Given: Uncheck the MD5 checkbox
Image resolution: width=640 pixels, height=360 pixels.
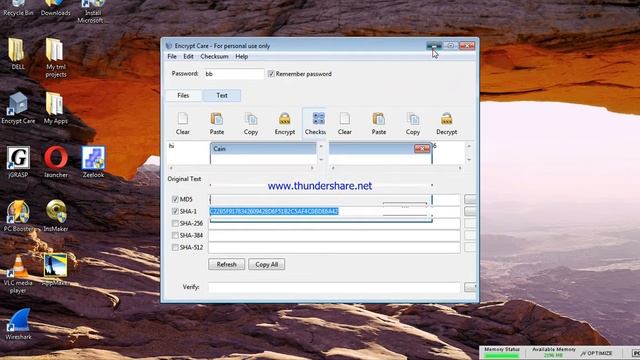Looking at the screenshot, I should coord(175,199).
